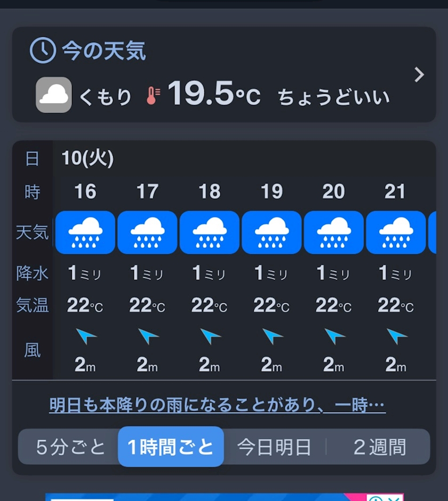Click the 10(火) date header
448x501 pixels.
[x=87, y=158]
